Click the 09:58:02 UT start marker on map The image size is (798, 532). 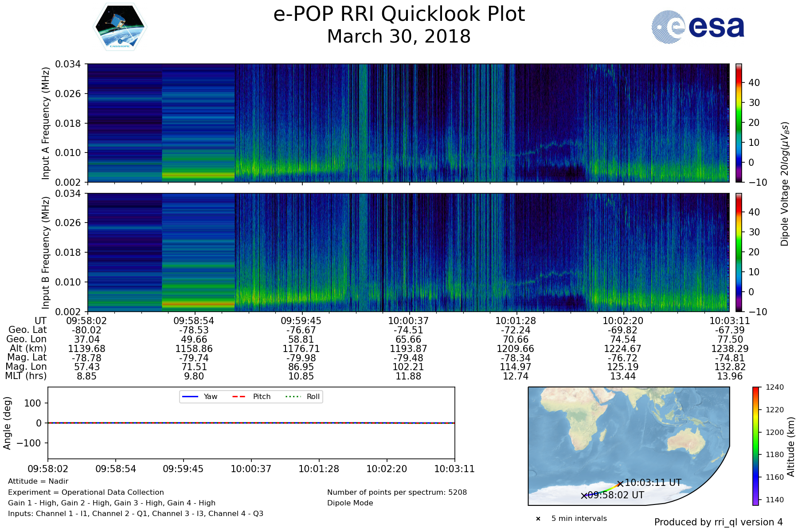[x=584, y=496]
